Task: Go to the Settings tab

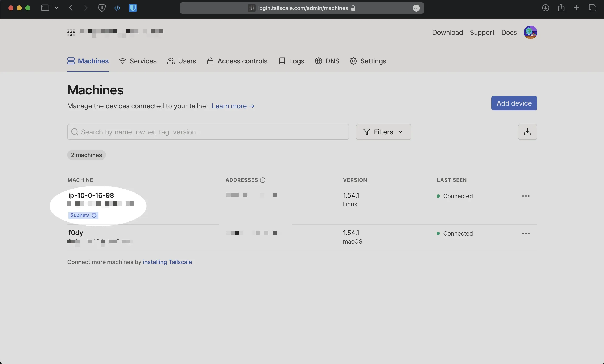Action: (368, 61)
